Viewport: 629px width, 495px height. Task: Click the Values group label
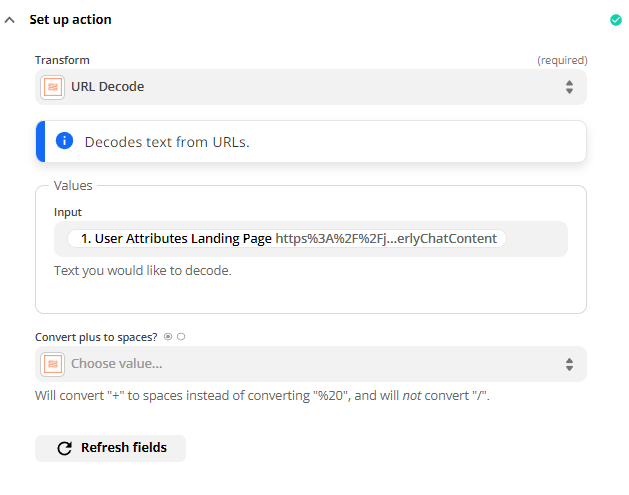(x=73, y=185)
